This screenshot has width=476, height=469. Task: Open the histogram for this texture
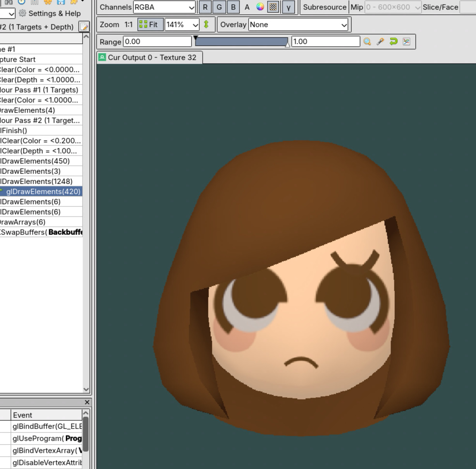point(407,41)
